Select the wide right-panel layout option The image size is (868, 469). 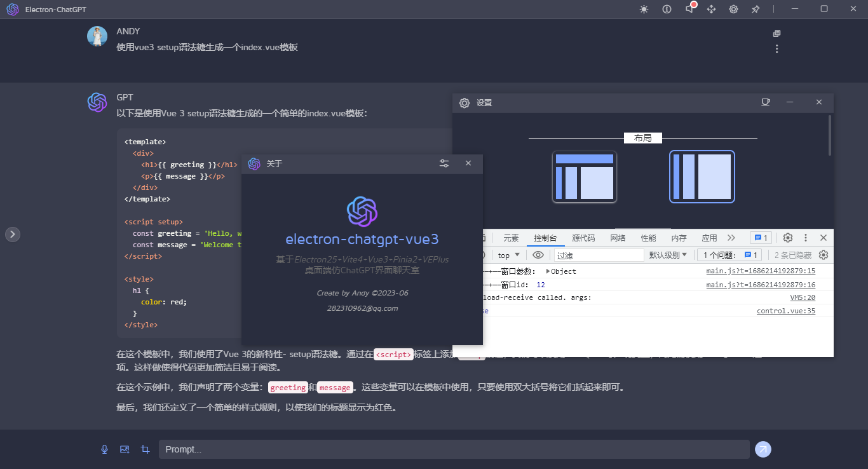click(702, 176)
